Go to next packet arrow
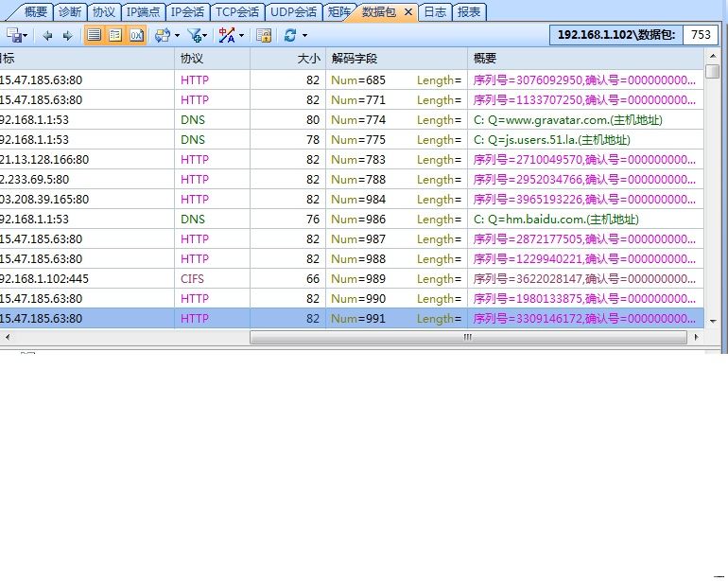The image size is (728, 581). (67, 35)
